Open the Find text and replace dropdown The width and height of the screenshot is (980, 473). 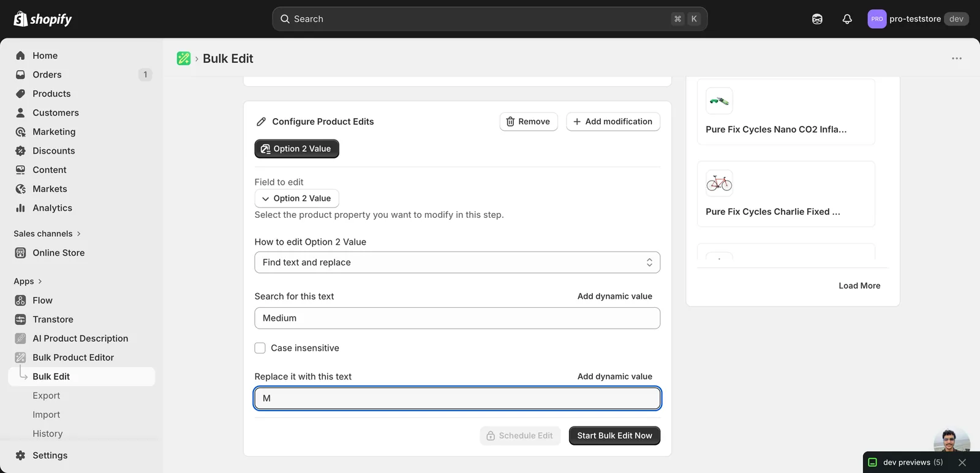457,263
